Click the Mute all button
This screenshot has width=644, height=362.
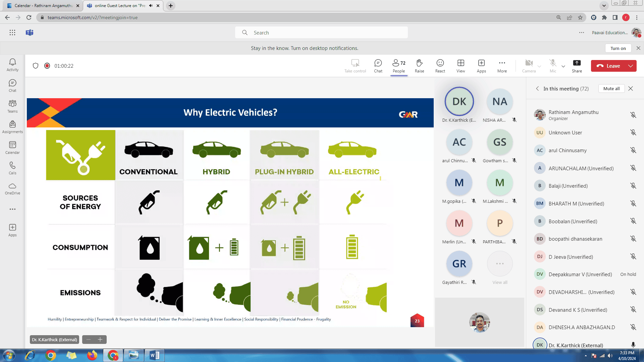tap(611, 88)
